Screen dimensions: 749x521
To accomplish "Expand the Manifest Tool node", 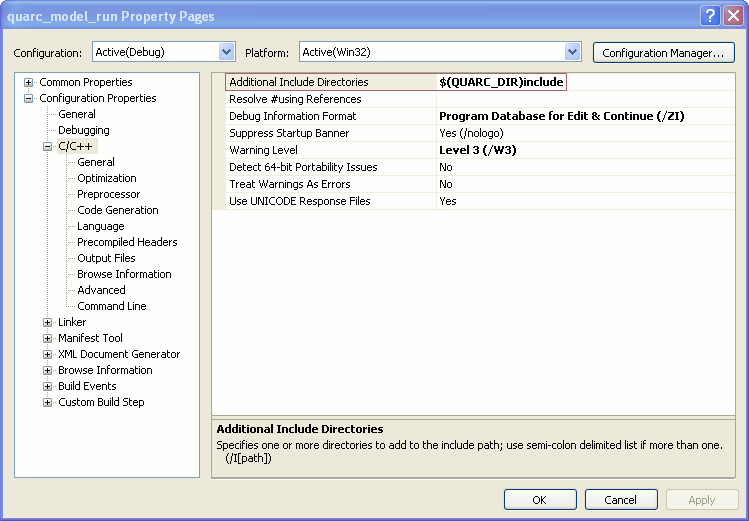I will [x=47, y=339].
